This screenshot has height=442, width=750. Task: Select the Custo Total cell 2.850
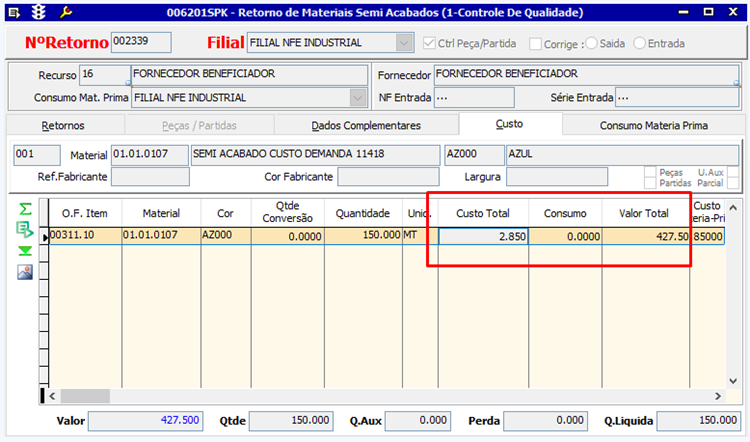tap(483, 236)
